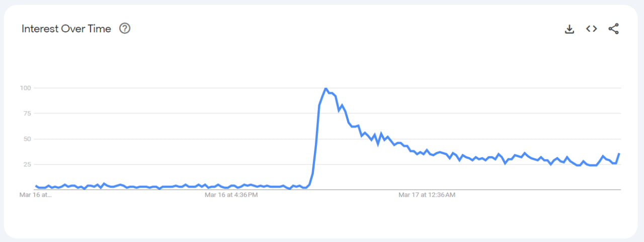Click the 100 label on the y-axis
Screen dimensions: 644x242
point(26,88)
